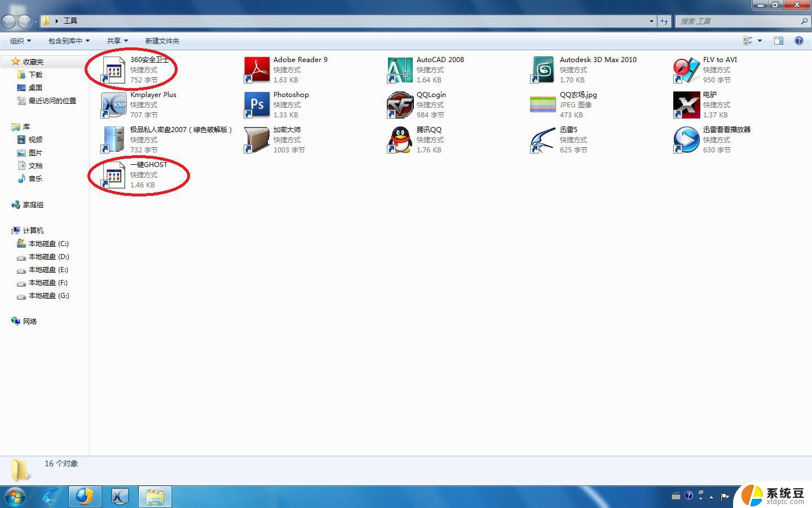Open the 音乐 library

pyautogui.click(x=36, y=179)
